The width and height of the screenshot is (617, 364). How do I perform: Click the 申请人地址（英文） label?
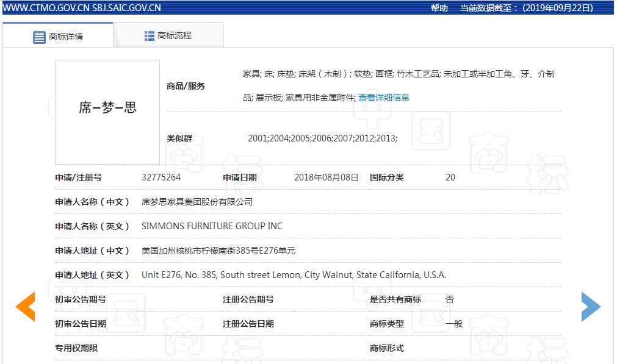coord(92,275)
